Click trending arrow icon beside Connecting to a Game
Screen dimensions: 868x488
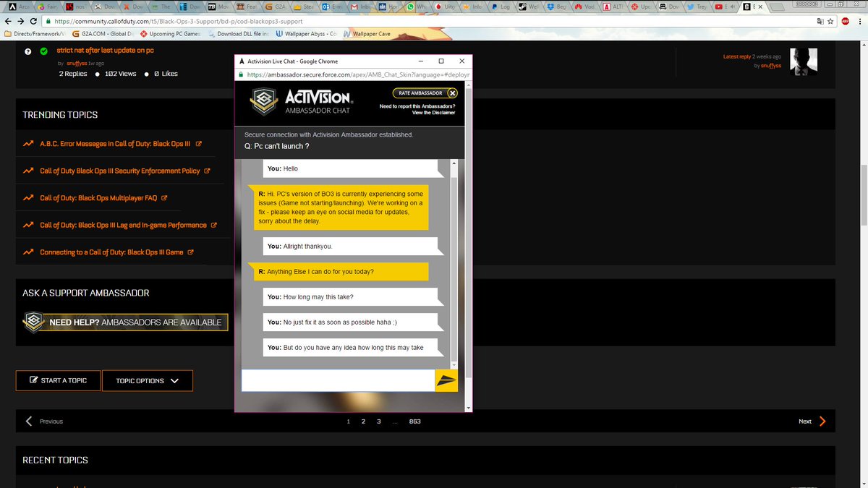pos(27,252)
